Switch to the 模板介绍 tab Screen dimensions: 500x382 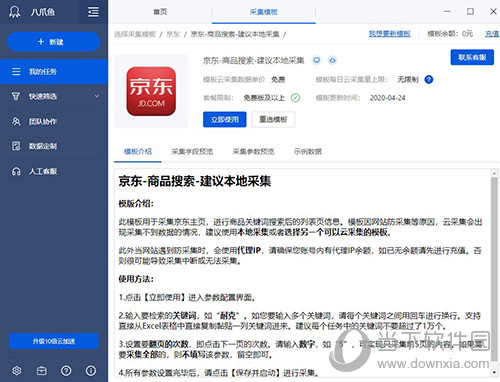138,152
